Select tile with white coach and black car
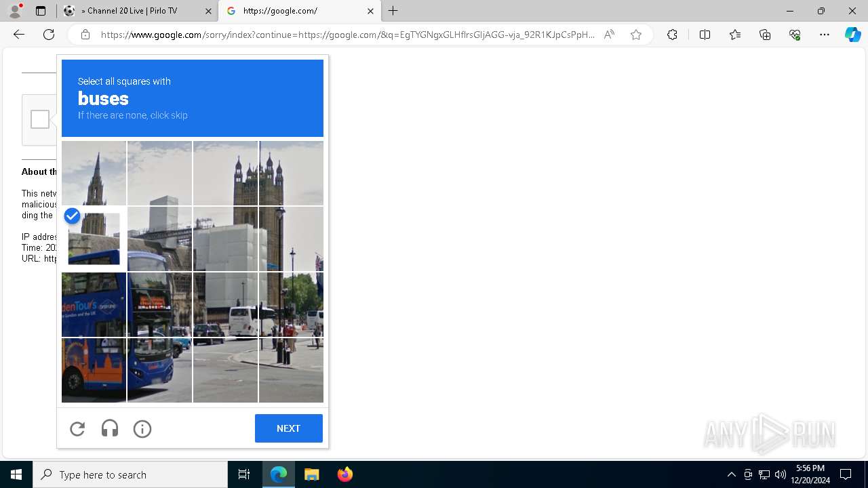This screenshot has height=488, width=868. [x=225, y=304]
